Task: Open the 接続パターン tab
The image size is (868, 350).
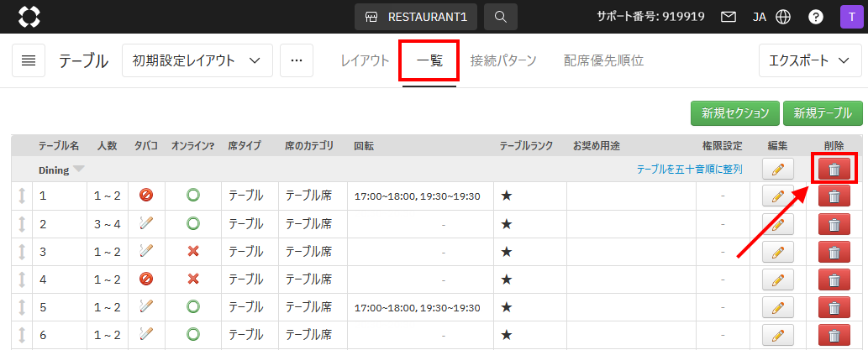Action: [502, 60]
